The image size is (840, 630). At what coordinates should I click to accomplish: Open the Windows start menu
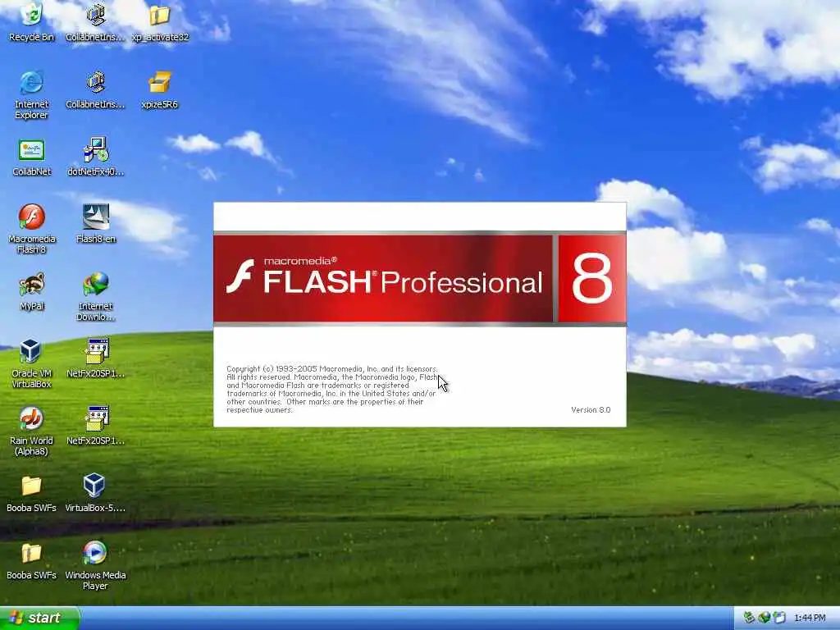coord(39,618)
